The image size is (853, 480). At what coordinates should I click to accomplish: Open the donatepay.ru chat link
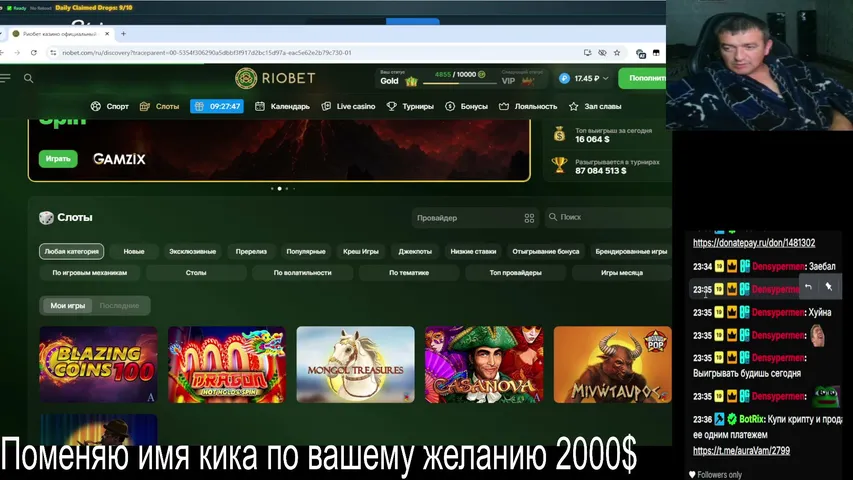pos(754,243)
